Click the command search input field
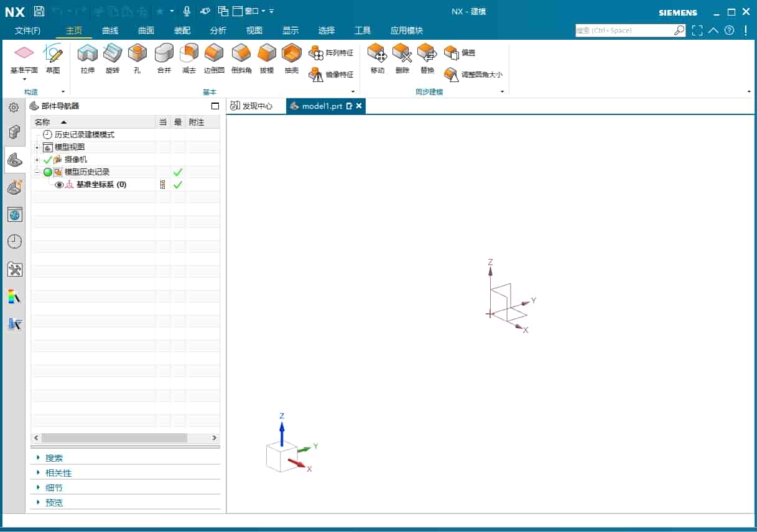Screen dimensions: 757x532 pyautogui.click(x=624, y=30)
